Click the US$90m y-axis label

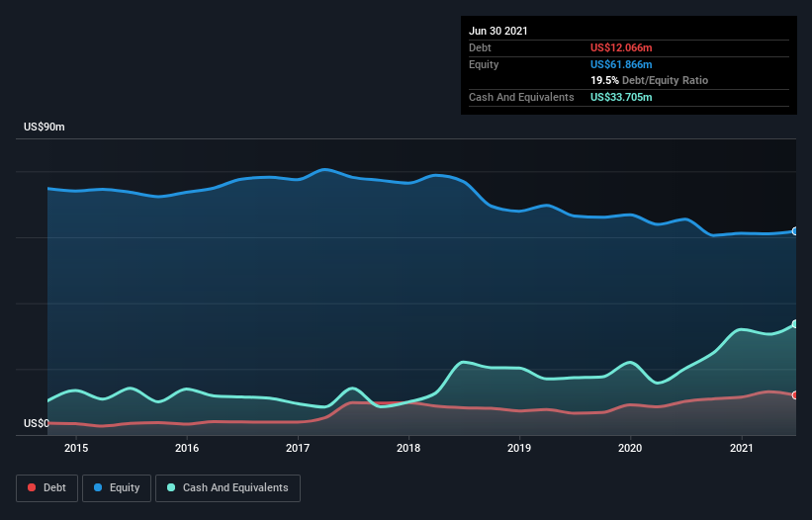45,127
